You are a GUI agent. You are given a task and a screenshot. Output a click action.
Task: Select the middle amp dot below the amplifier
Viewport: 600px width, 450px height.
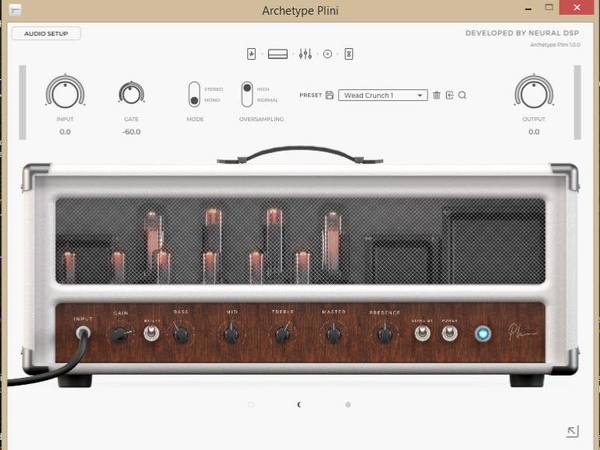pyautogui.click(x=299, y=404)
